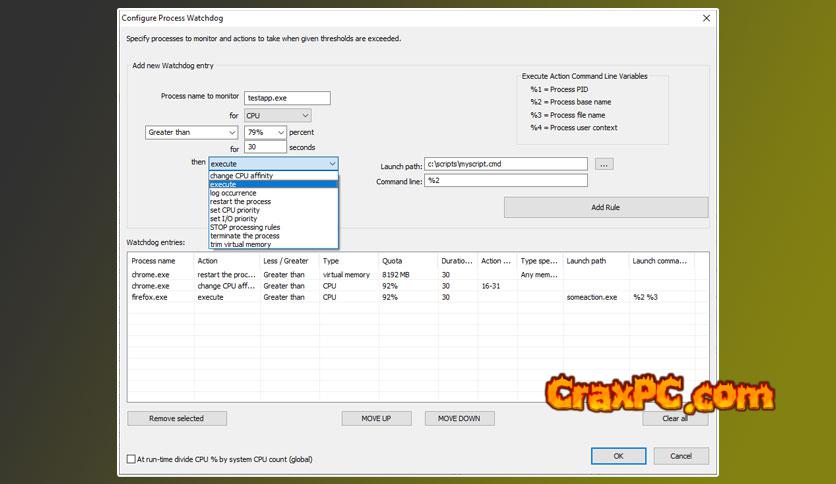
Task: Click the Clear all button
Action: tap(675, 418)
